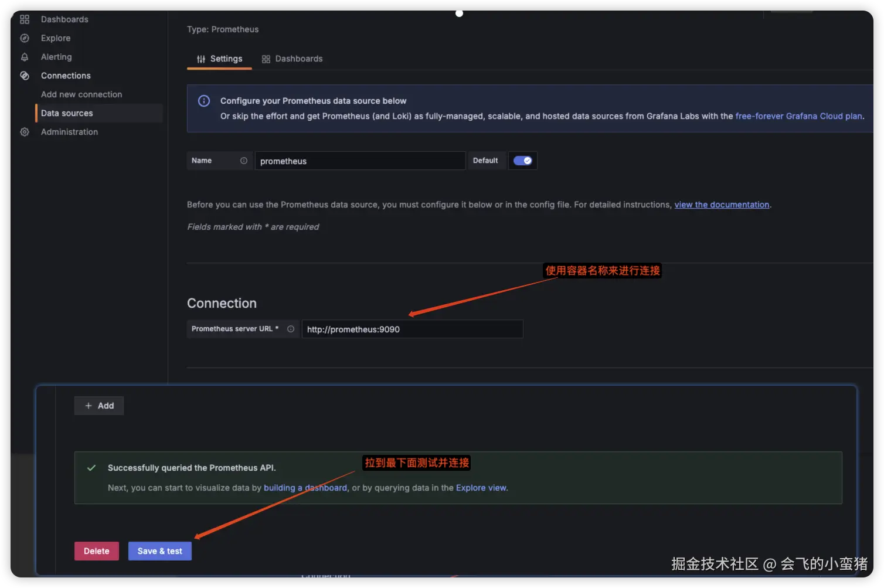Click the Successfully queried the Prometheus API message
This screenshot has width=884, height=588.
coord(192,468)
